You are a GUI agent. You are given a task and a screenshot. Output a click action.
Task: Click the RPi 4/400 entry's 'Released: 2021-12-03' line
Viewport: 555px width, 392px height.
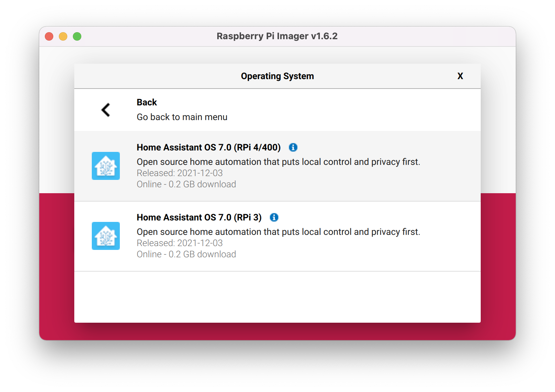pos(180,173)
